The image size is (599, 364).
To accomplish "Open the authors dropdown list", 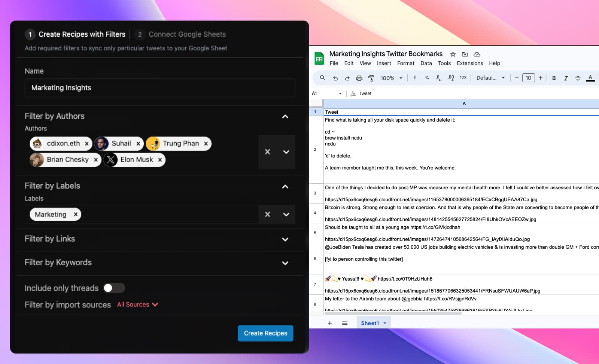I will [x=286, y=152].
